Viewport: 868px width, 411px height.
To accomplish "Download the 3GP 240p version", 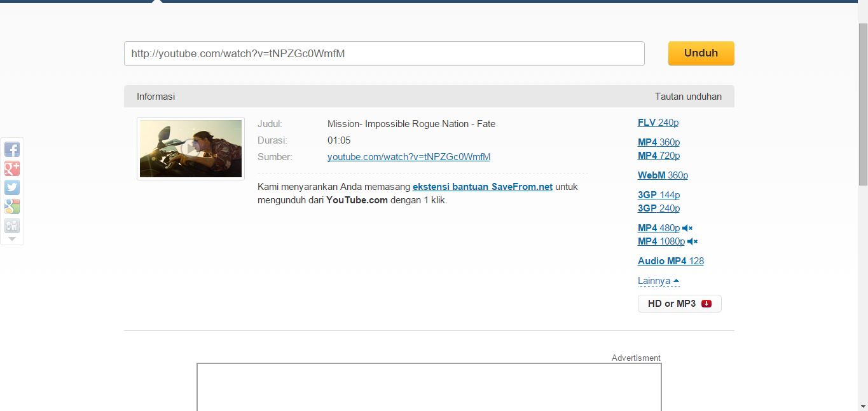I will [x=659, y=208].
